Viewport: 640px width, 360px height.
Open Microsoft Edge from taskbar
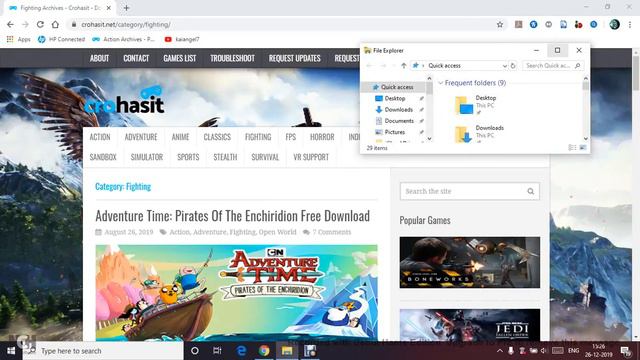(x=241, y=351)
